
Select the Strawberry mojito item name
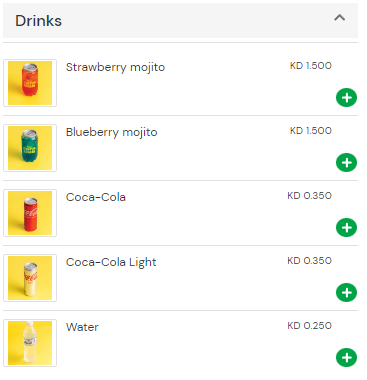pyautogui.click(x=115, y=67)
